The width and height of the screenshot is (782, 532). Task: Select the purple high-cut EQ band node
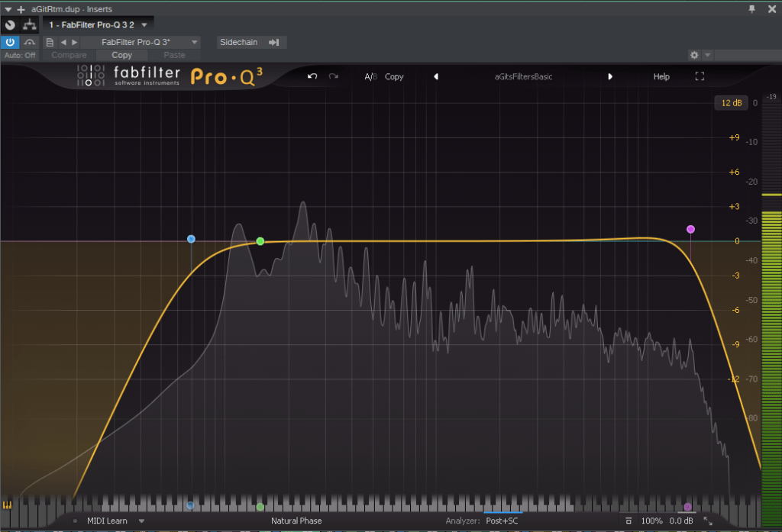pos(690,229)
